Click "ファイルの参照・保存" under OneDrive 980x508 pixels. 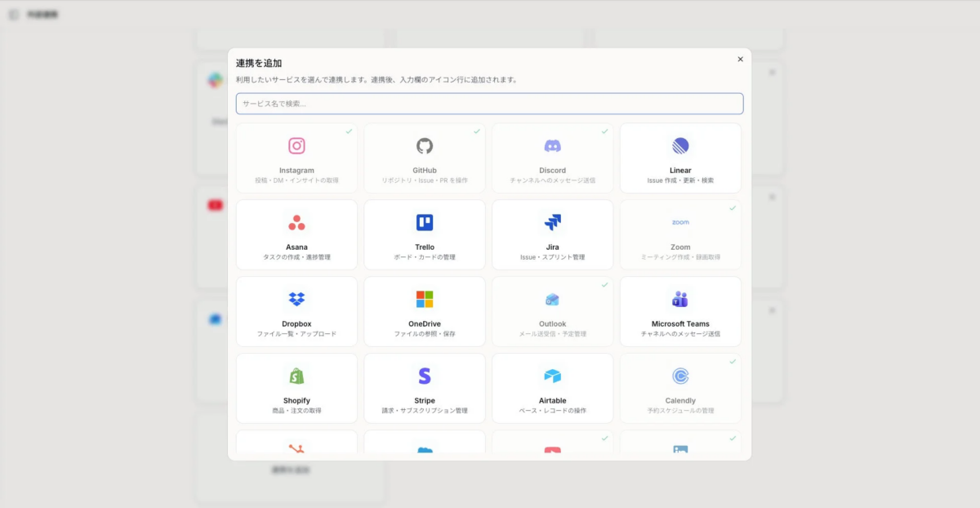425,334
